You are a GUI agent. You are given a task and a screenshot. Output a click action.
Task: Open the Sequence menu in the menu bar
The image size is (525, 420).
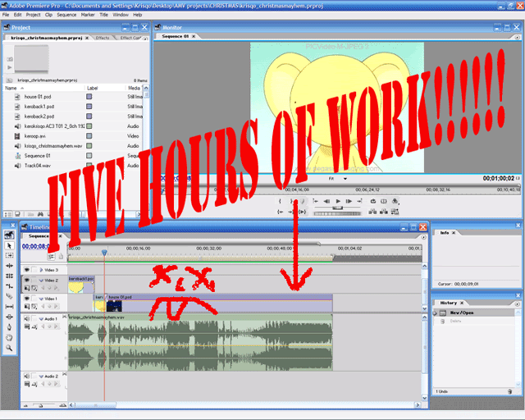[66, 15]
